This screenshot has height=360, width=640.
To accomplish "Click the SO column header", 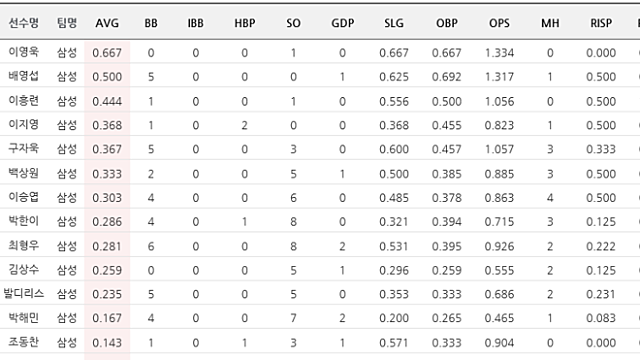I will [293, 23].
